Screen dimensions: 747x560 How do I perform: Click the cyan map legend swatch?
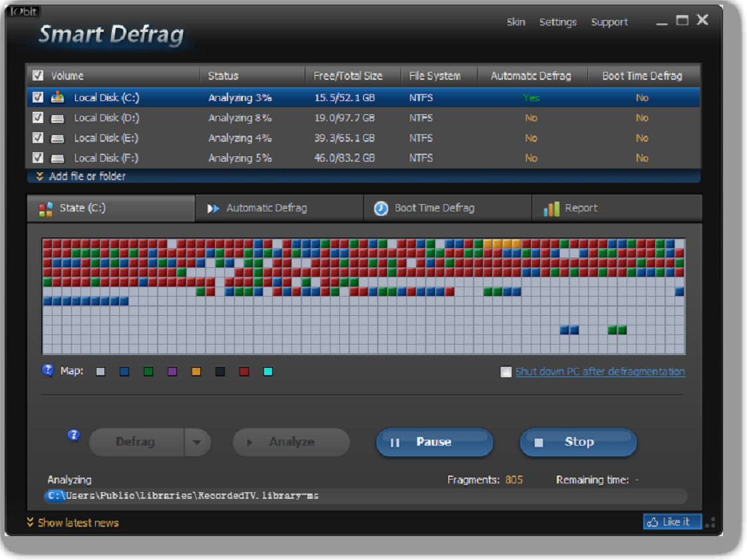(x=268, y=371)
